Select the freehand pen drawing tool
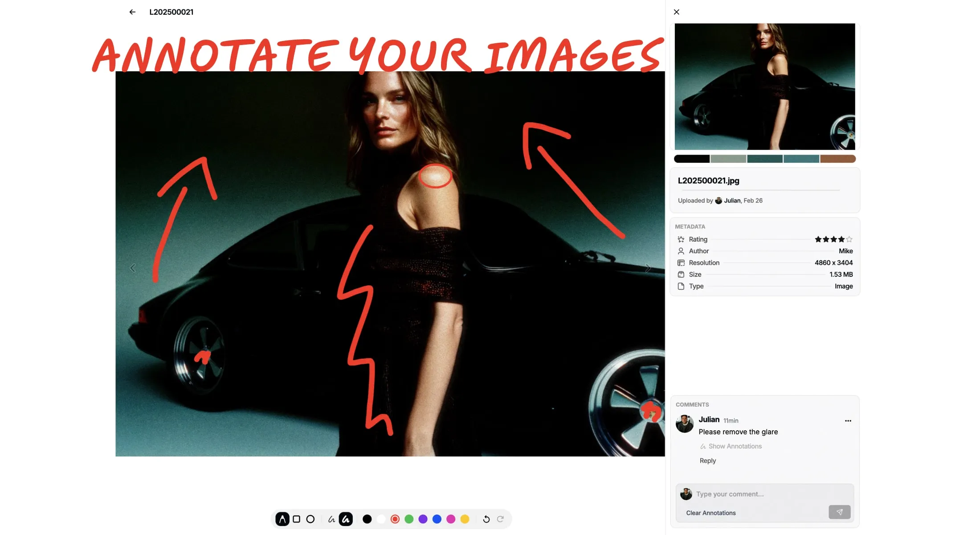The height and width of the screenshot is (535, 980). [282, 519]
